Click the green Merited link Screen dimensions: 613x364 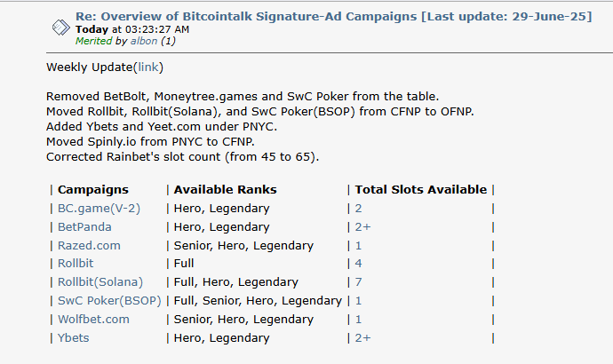(94, 41)
